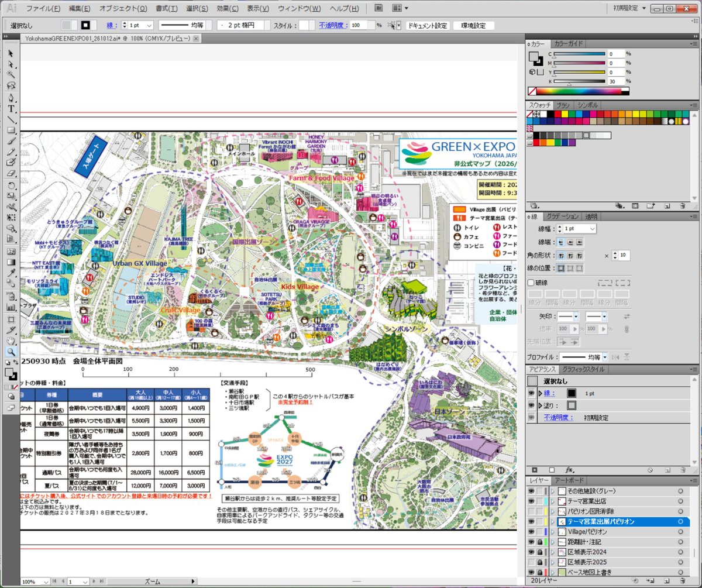Image resolution: width=702 pixels, height=588 pixels.
Task: Pick the Paintbrush tool
Action: point(11,141)
